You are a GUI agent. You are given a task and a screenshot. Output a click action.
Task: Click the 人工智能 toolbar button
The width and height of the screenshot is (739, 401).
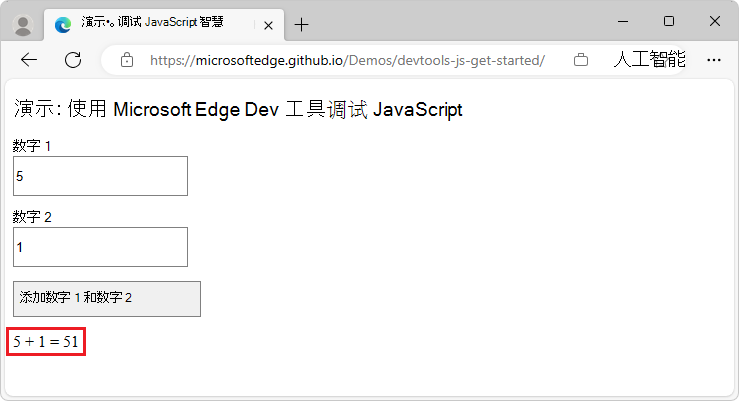coord(649,59)
